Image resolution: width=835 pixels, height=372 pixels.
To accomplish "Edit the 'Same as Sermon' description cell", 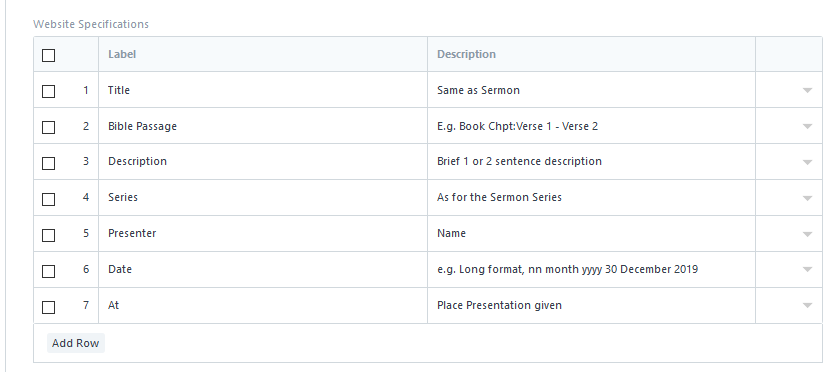I will 591,90.
